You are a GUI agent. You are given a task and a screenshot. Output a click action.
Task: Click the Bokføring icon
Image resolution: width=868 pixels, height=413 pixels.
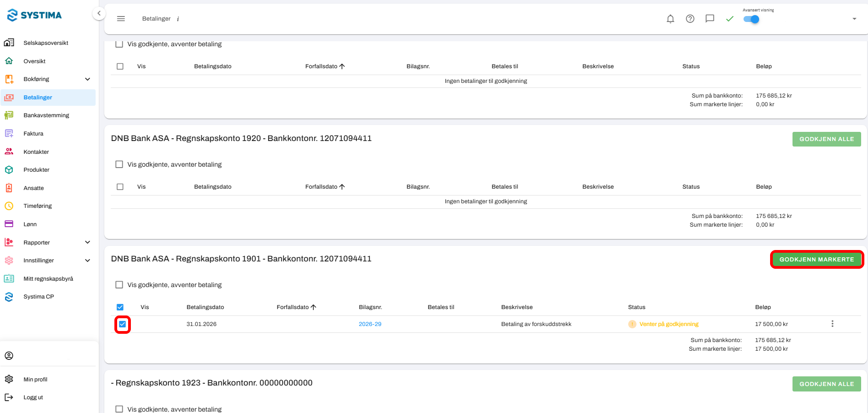9,79
